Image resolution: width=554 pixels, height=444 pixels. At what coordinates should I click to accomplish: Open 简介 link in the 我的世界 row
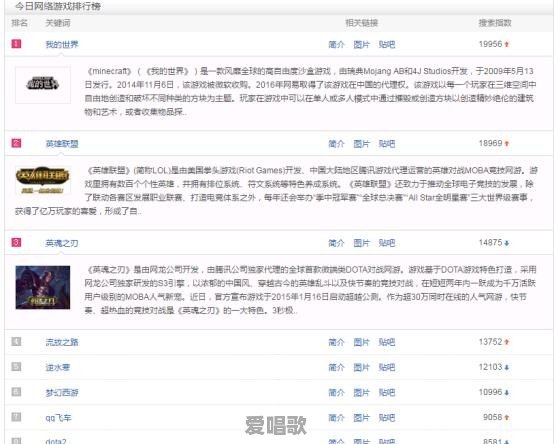point(336,45)
